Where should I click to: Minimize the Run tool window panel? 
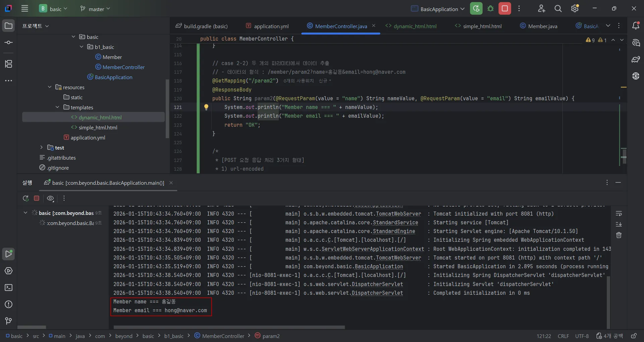(x=618, y=182)
